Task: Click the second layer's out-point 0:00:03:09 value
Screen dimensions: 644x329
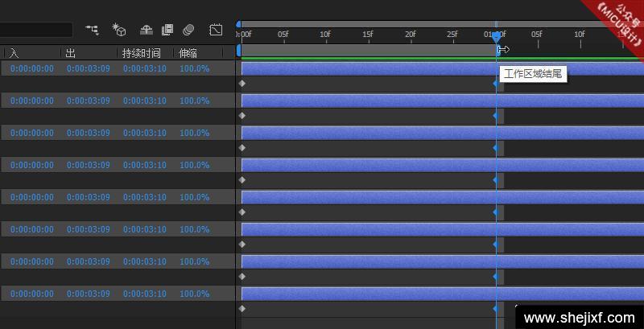Action: point(89,101)
